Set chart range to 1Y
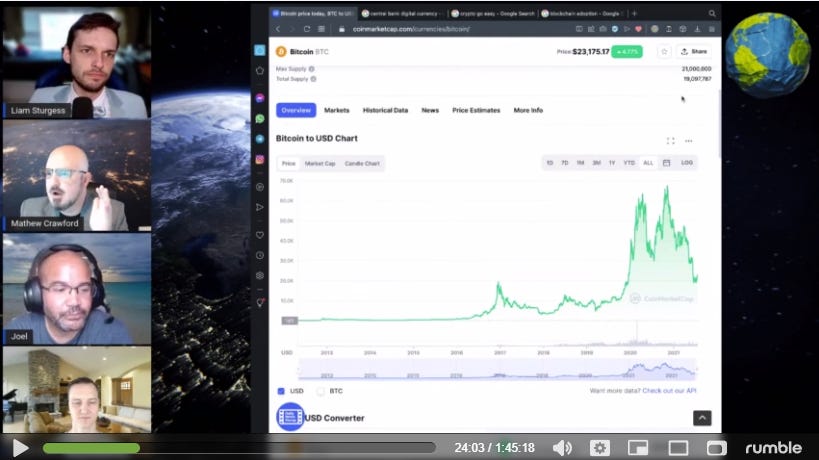Screen dimensions: 819x460 coord(612,163)
